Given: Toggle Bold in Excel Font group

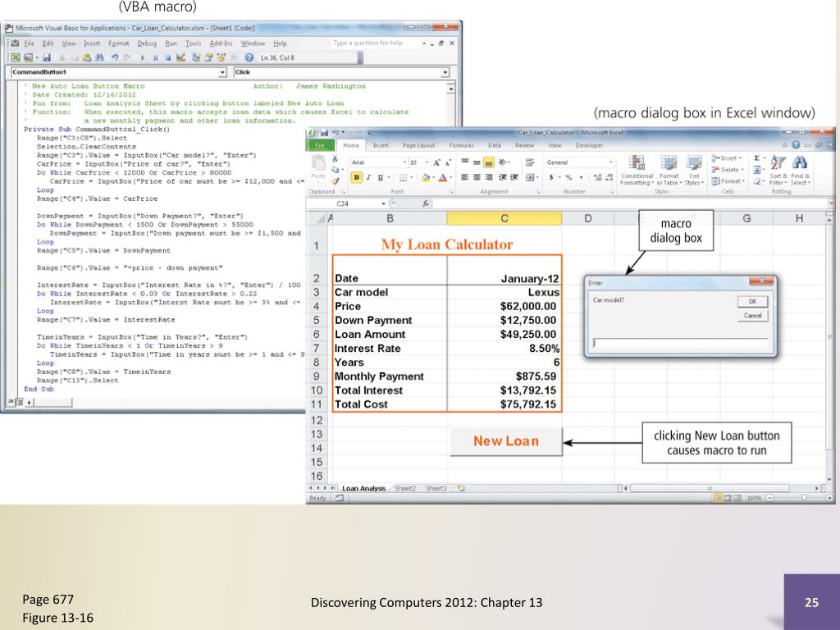Looking at the screenshot, I should coord(356,177).
